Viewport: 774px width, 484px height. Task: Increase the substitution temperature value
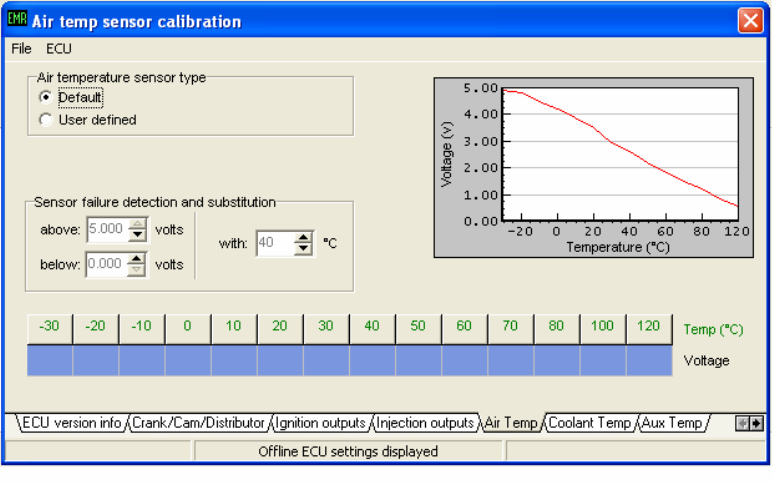pos(303,237)
